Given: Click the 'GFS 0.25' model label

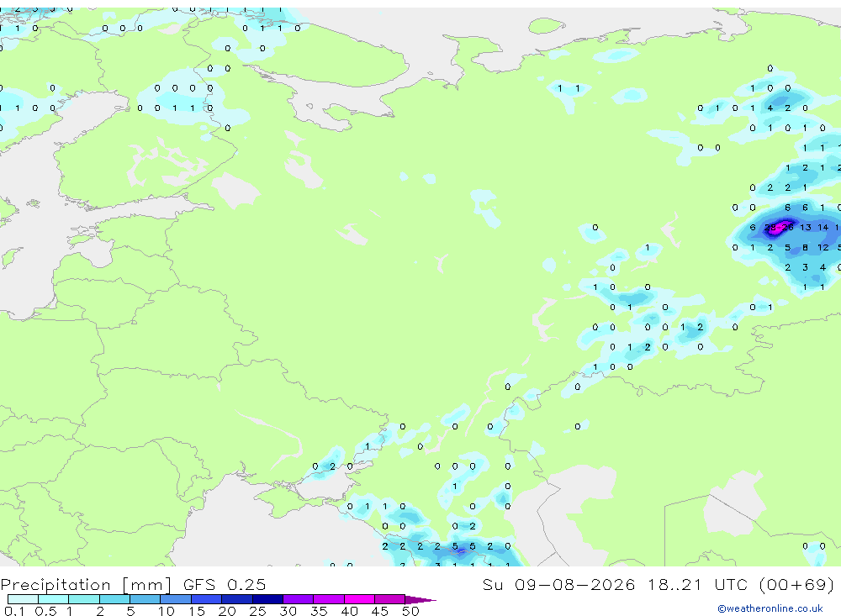Looking at the screenshot, I should [x=225, y=584].
